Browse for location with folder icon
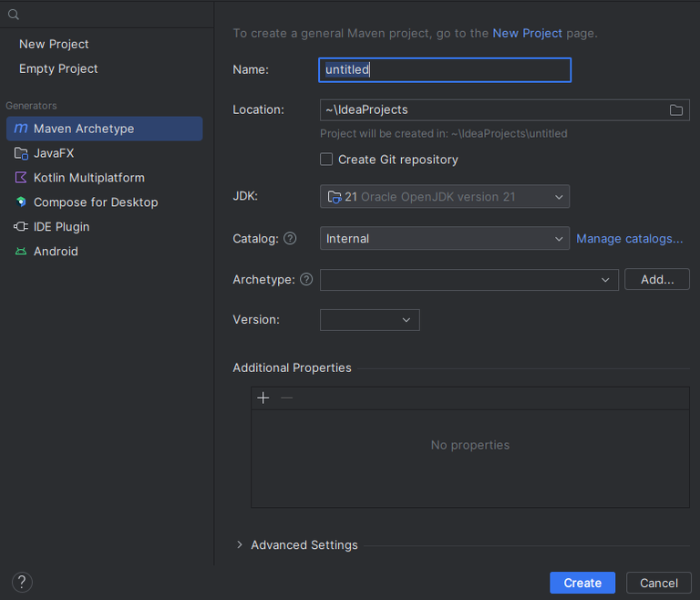The width and height of the screenshot is (700, 600). pos(676,110)
